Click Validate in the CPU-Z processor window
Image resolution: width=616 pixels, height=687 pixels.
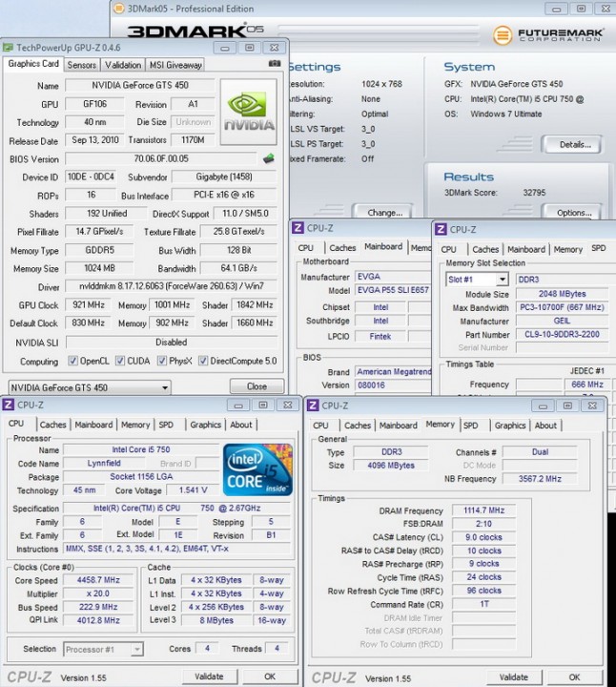(x=209, y=677)
